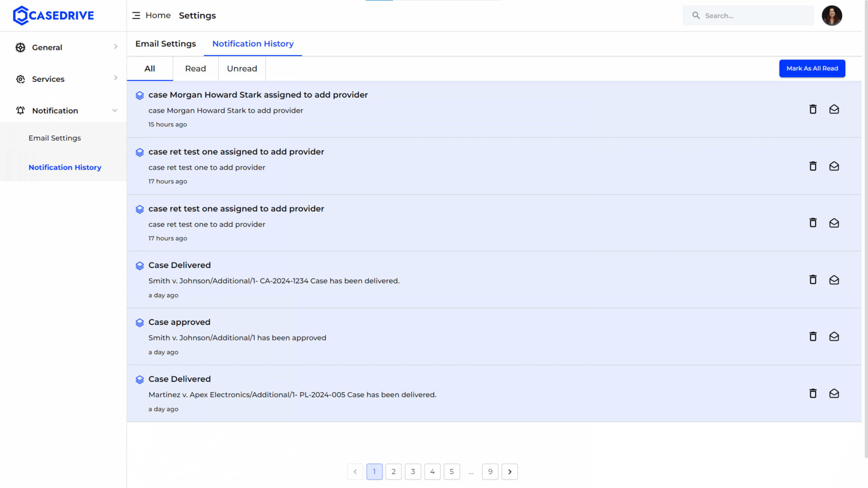The width and height of the screenshot is (868, 488).
Task: Click the Notification bell icon
Action: [20, 111]
